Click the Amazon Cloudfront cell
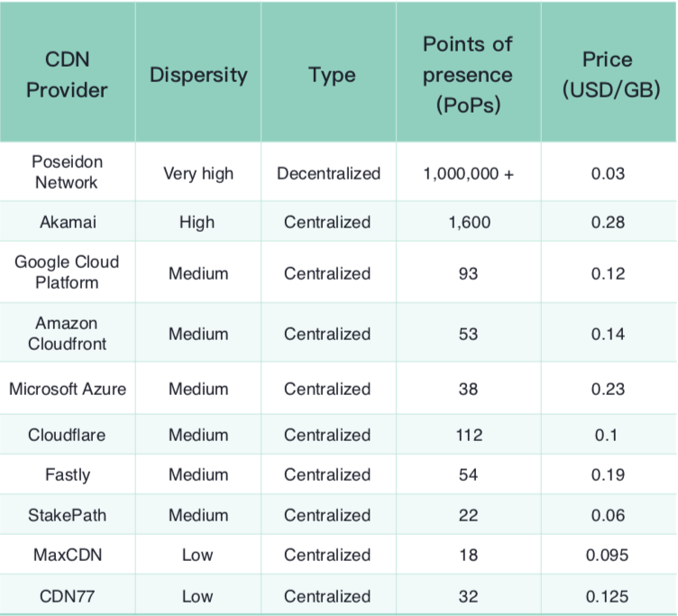The image size is (678, 616). click(x=67, y=334)
